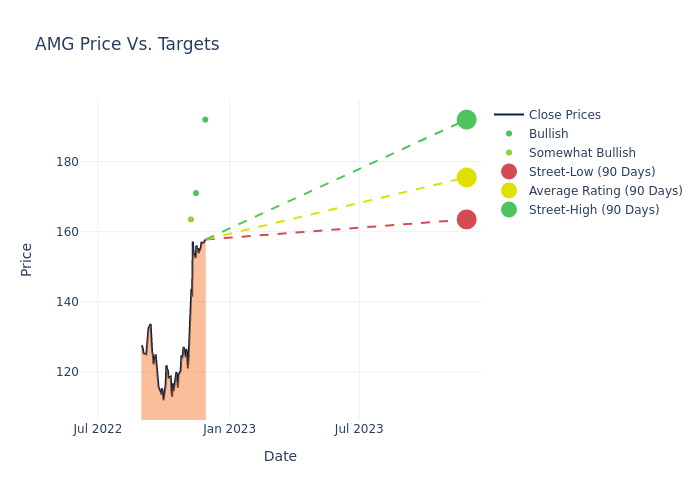
Task: Click the green Street-High legend circle
Action: [x=509, y=210]
